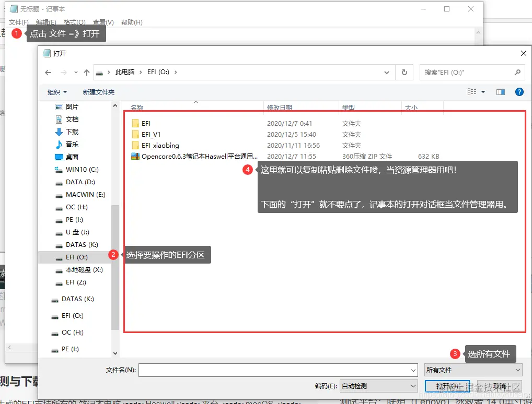The image size is (532, 404).
Task: Toggle the preview pane icon
Action: pyautogui.click(x=501, y=92)
